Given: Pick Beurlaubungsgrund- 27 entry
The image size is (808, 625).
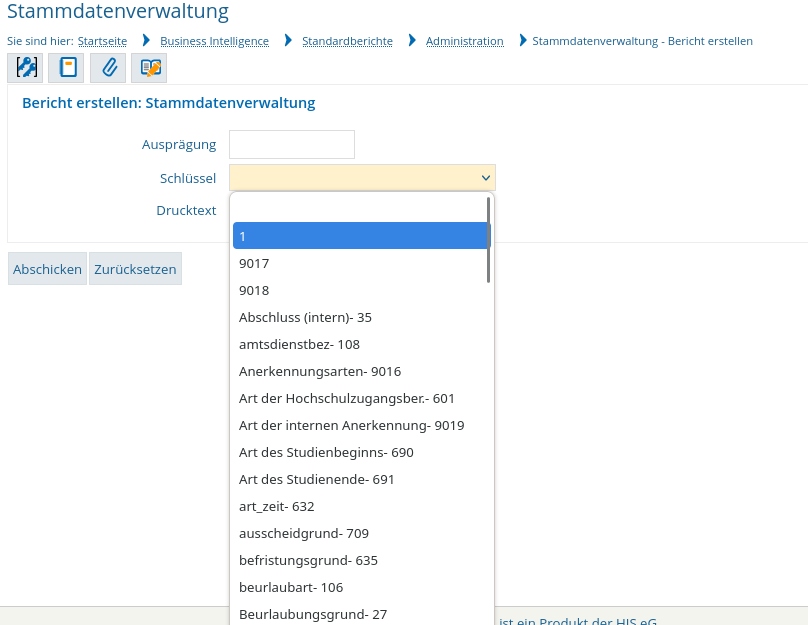Looking at the screenshot, I should point(361,614).
